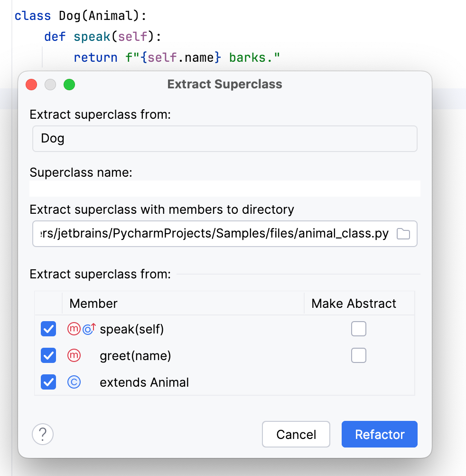Open the folder browser for the directory path
Image resolution: width=466 pixels, height=476 pixels.
(x=403, y=233)
